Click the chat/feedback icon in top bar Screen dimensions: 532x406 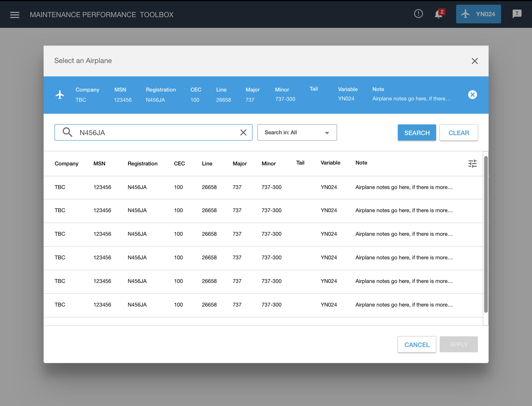517,14
